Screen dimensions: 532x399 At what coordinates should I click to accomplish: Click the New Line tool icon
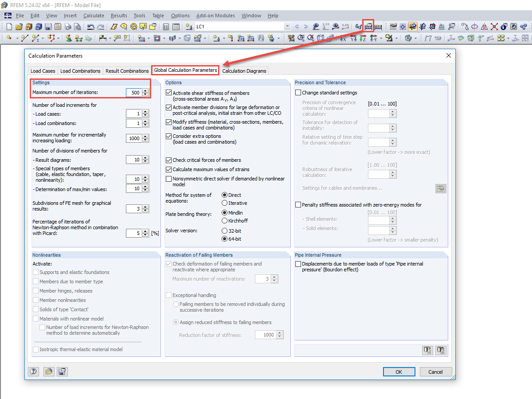(25, 38)
